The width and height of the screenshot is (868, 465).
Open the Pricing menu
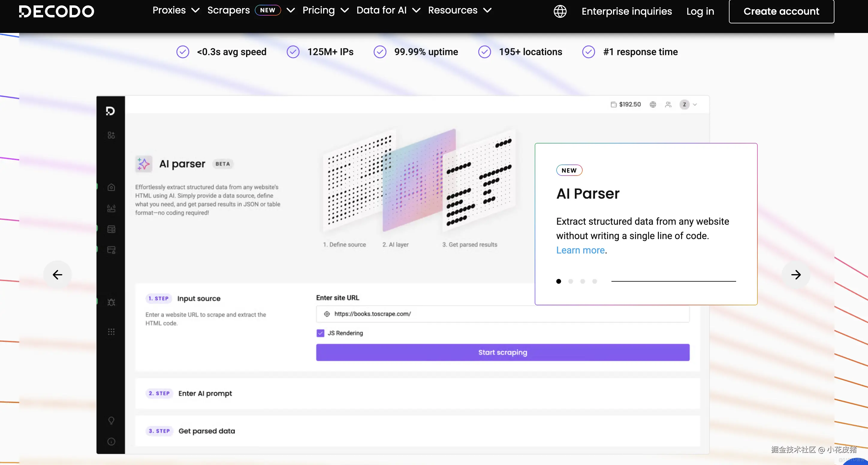tap(325, 10)
